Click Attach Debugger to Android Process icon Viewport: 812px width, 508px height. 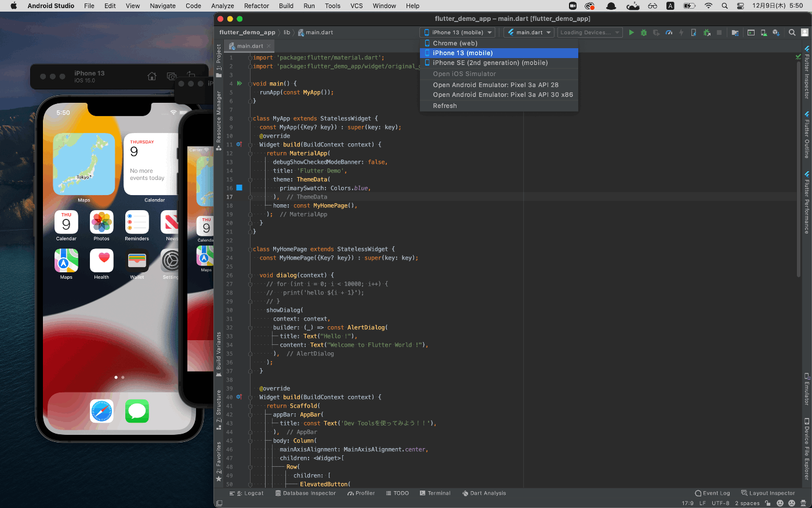tap(706, 33)
